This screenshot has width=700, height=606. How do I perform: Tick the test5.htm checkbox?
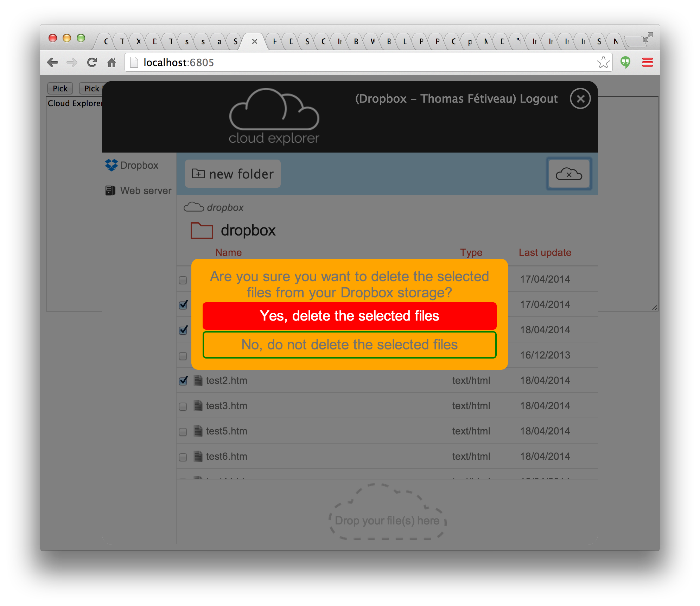183,432
